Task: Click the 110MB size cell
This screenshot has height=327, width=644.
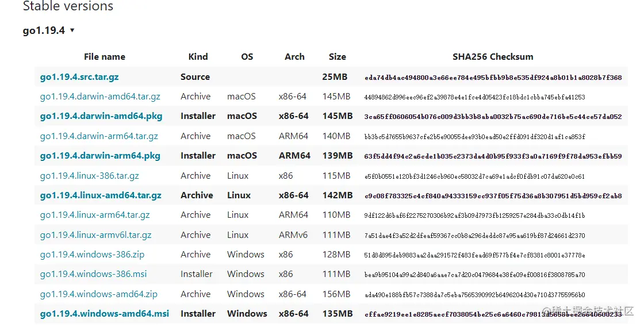Action: coord(336,215)
